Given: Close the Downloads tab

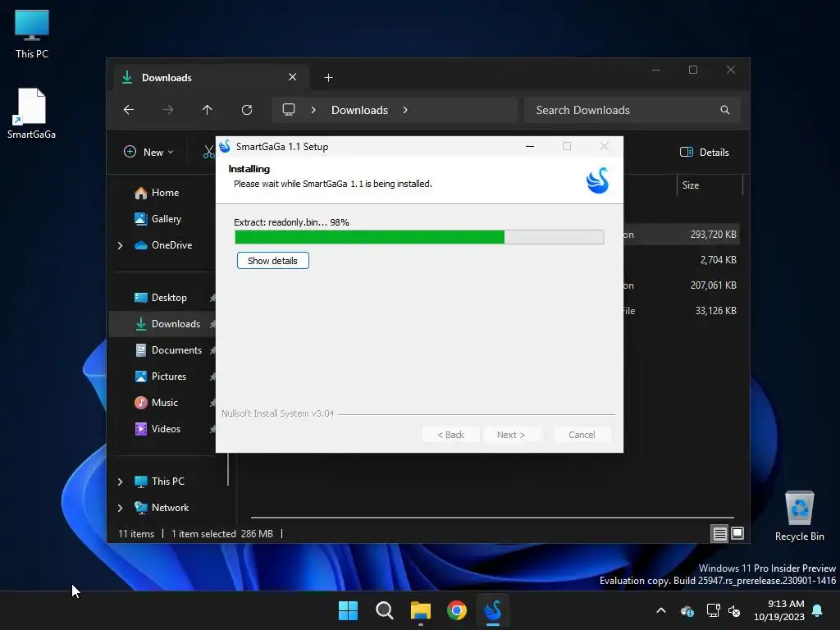Looking at the screenshot, I should (293, 77).
